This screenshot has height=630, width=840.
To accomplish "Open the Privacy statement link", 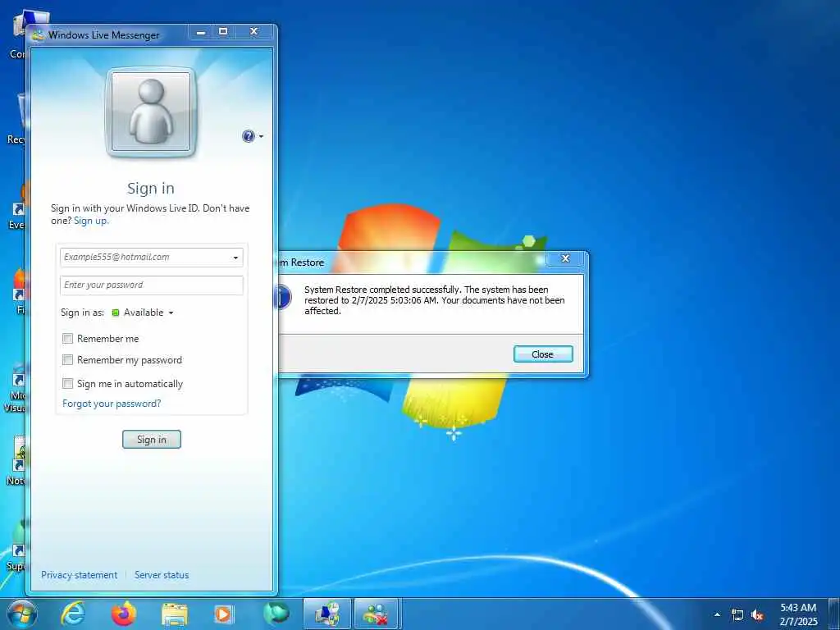I will (x=80, y=575).
